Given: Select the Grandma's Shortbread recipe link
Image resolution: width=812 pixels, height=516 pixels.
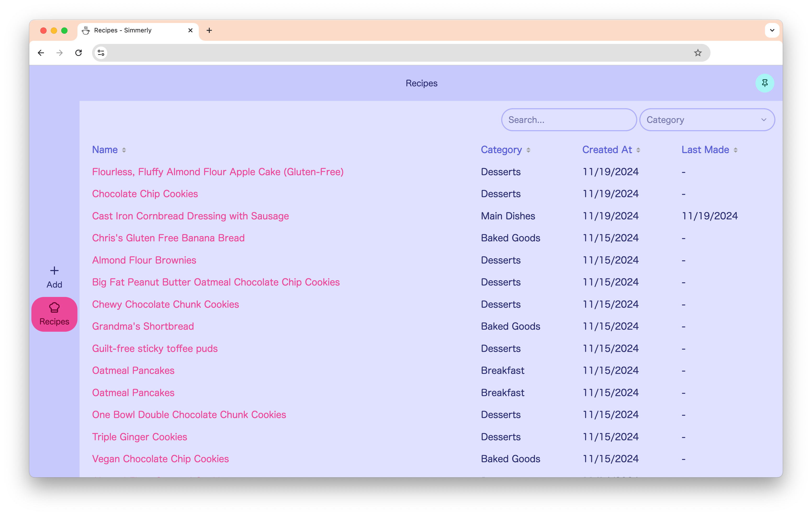Looking at the screenshot, I should (143, 326).
